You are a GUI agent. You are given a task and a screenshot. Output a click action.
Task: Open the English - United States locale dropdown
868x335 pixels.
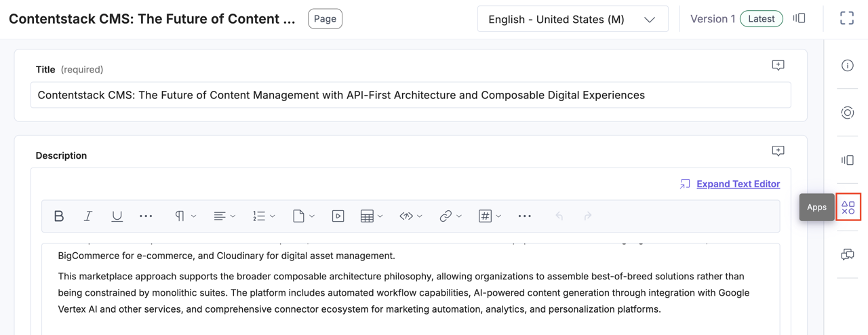(x=572, y=19)
